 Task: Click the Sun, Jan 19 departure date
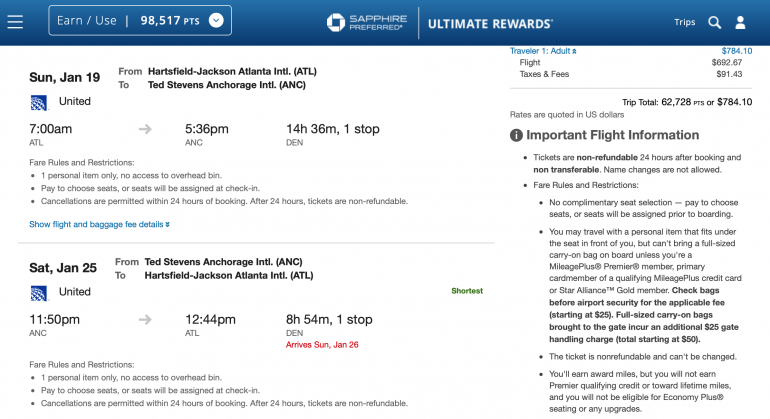click(x=65, y=77)
